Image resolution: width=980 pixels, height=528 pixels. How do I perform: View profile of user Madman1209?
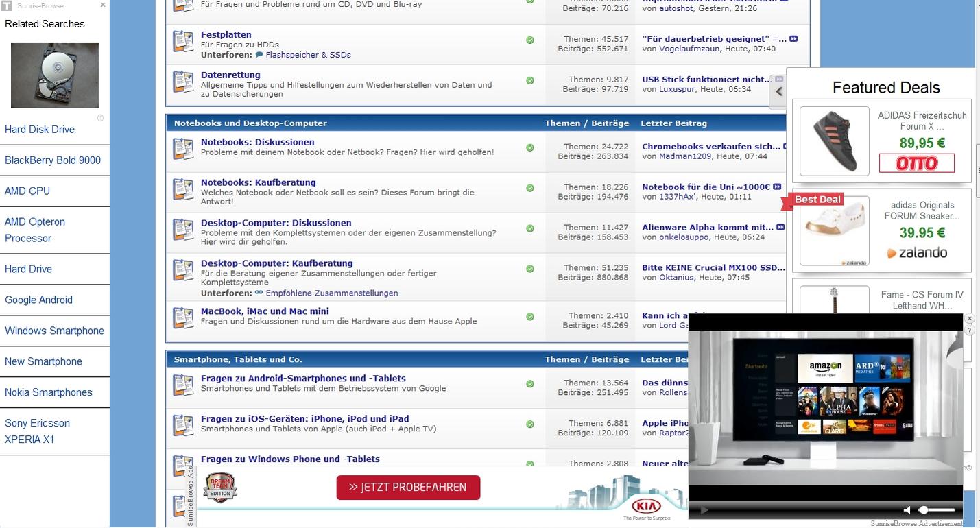[x=686, y=156]
